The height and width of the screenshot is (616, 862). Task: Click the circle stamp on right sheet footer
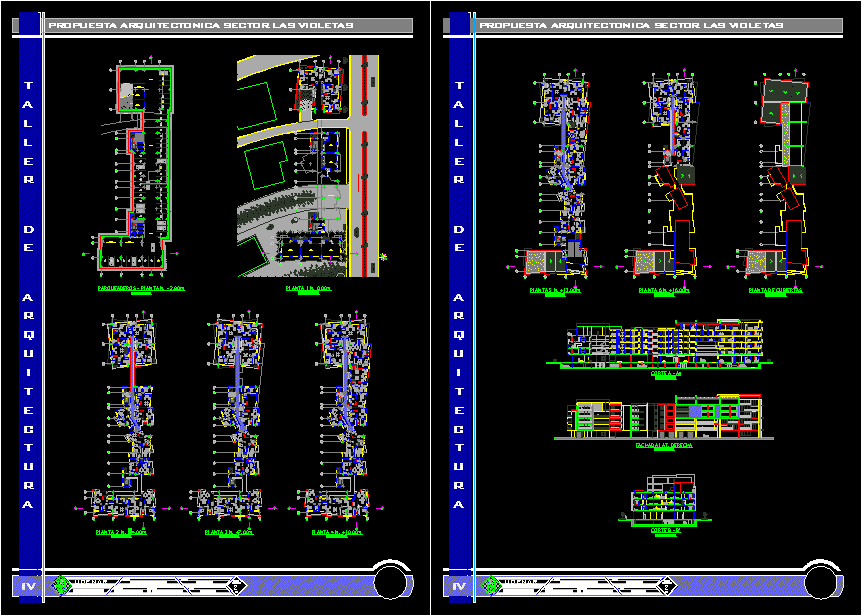click(x=820, y=583)
